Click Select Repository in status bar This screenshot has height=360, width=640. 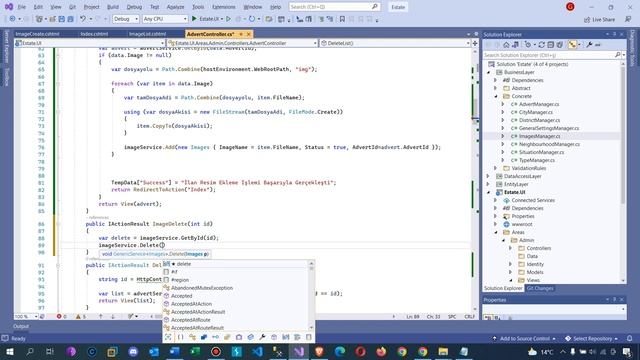(591, 339)
